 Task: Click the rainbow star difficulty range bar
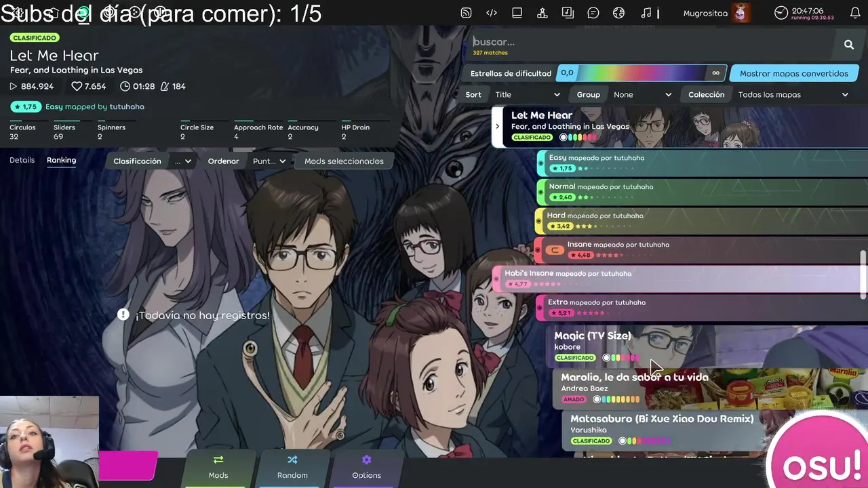pos(642,73)
